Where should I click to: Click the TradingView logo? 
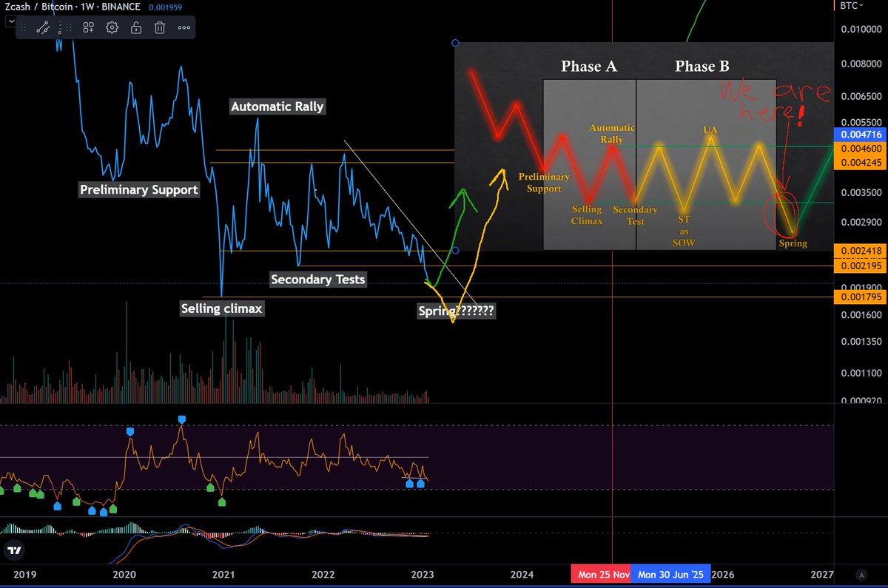click(x=13, y=550)
